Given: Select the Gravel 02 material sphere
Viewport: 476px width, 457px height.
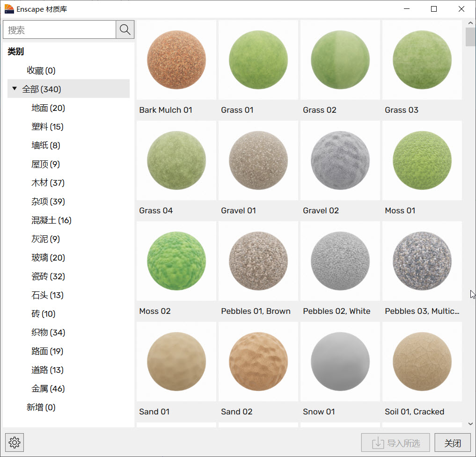Looking at the screenshot, I should 340,160.
